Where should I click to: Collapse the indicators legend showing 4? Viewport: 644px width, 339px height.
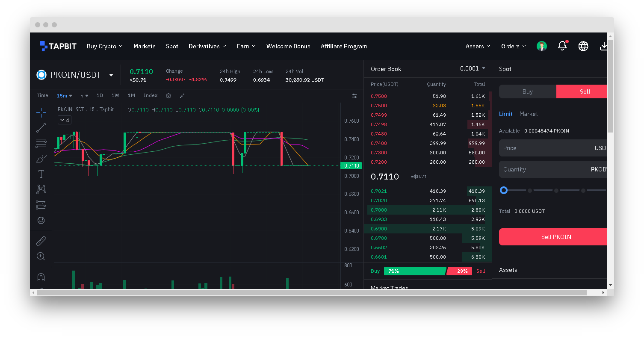[65, 120]
